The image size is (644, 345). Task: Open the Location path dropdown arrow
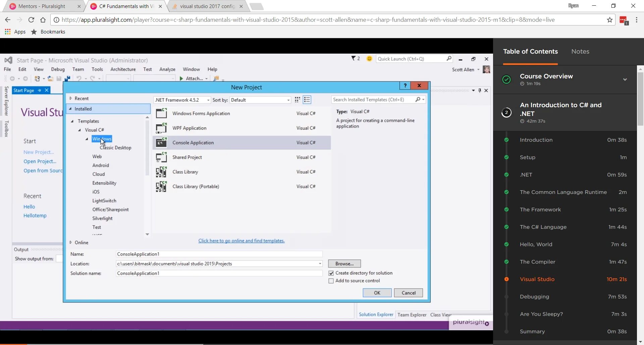320,264
